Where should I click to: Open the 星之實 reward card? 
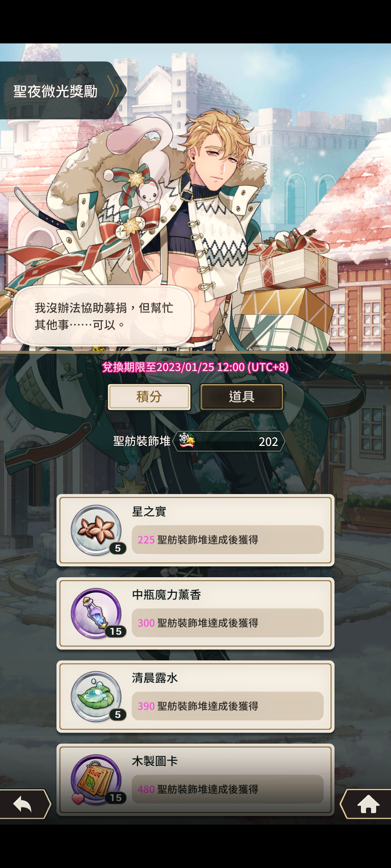click(x=195, y=530)
